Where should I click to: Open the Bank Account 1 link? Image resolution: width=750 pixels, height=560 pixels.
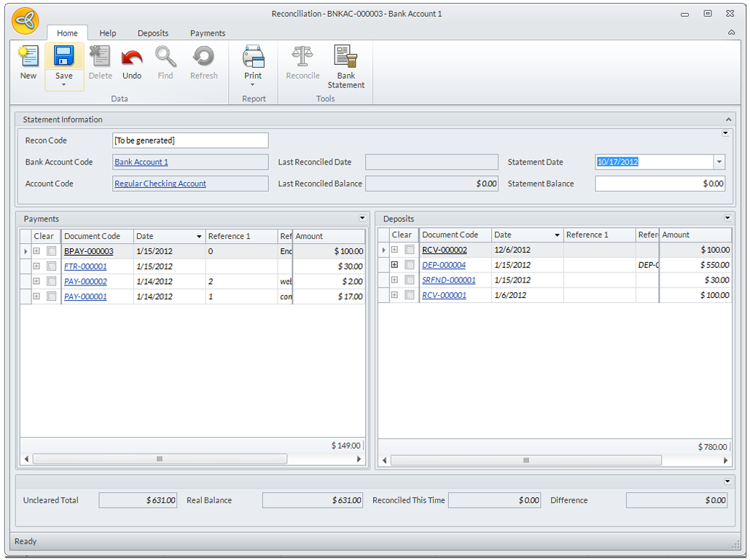click(141, 162)
